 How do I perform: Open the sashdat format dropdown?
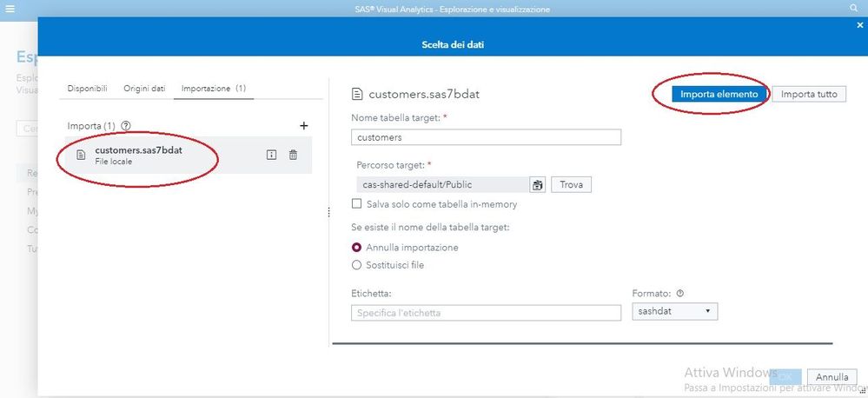[675, 311]
